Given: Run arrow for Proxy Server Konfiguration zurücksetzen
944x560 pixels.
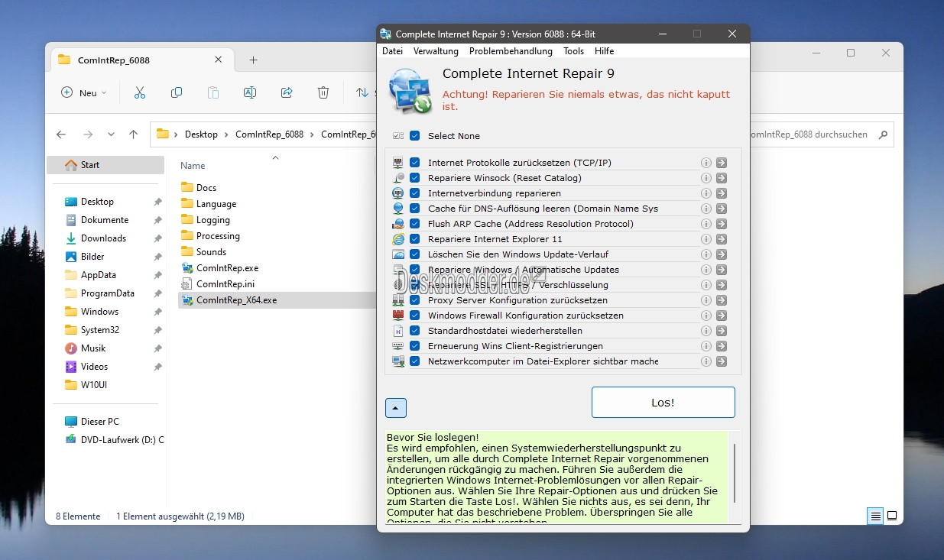Looking at the screenshot, I should pyautogui.click(x=722, y=300).
